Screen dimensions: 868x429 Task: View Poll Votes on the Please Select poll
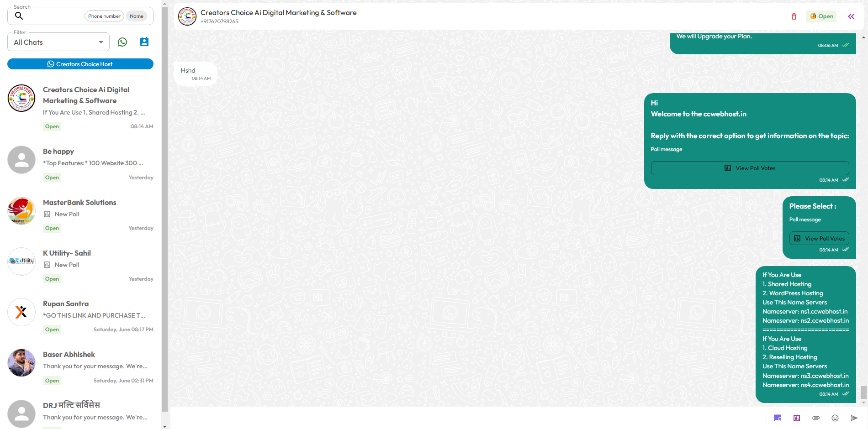820,239
